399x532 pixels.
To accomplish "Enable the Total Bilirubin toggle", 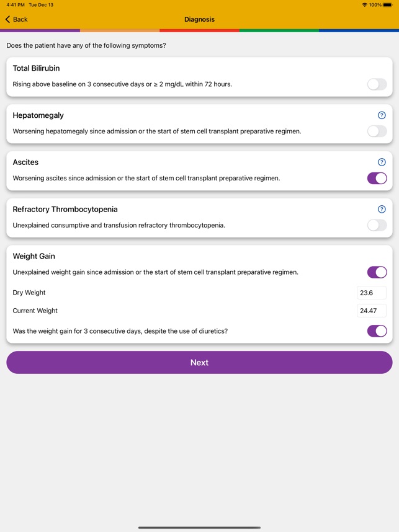I will point(377,84).
